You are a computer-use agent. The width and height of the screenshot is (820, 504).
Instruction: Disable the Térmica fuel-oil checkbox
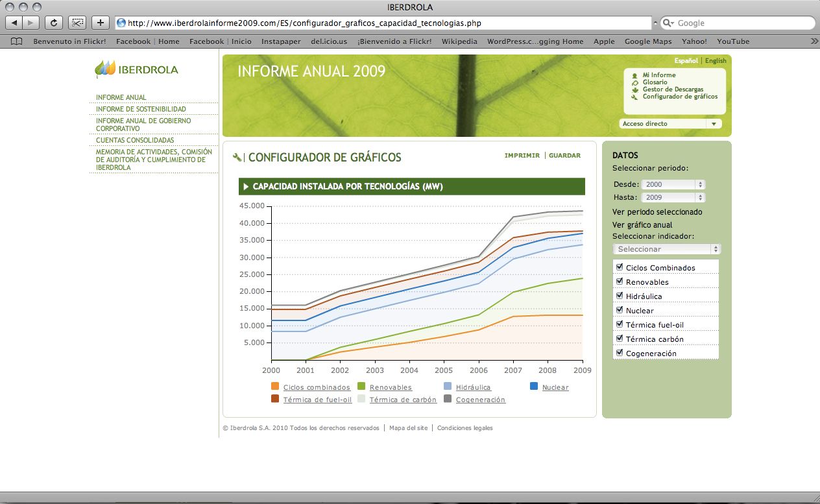tap(620, 324)
